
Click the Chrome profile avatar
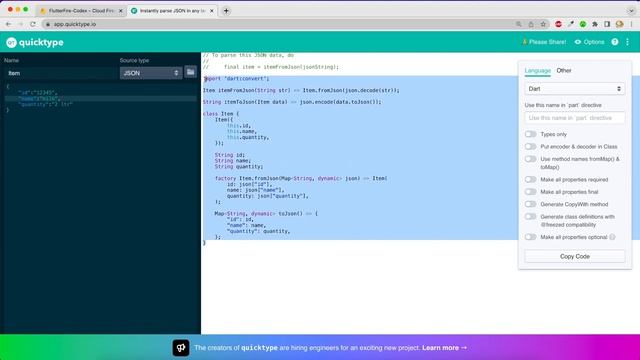pyautogui.click(x=620, y=24)
